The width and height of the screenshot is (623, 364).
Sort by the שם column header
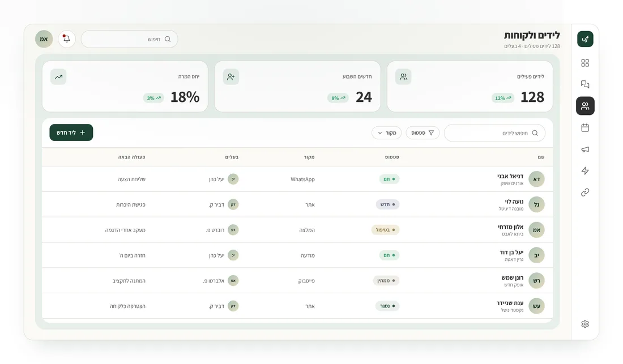(541, 157)
